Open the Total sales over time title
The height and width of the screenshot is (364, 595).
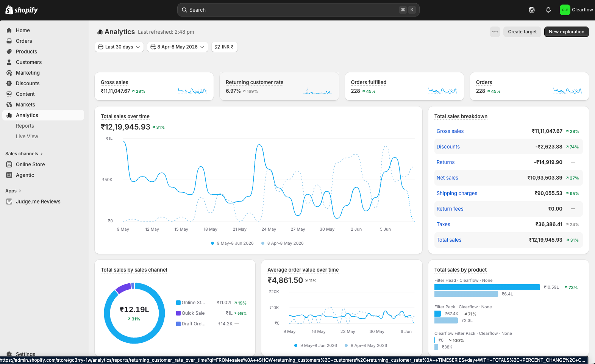pos(125,116)
